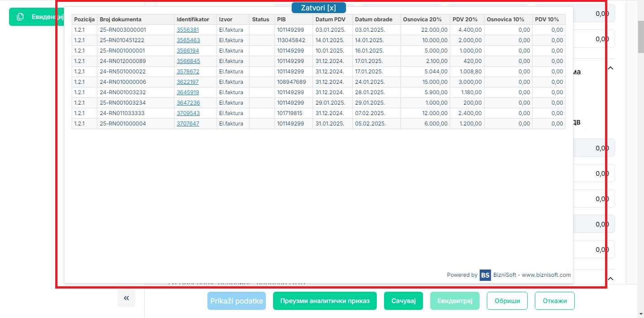This screenshot has height=318, width=644.
Task: Delete using the Обриши button
Action: tap(507, 301)
